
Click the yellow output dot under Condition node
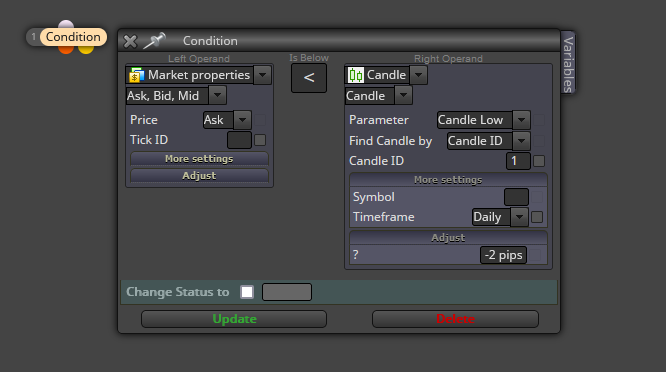86,50
